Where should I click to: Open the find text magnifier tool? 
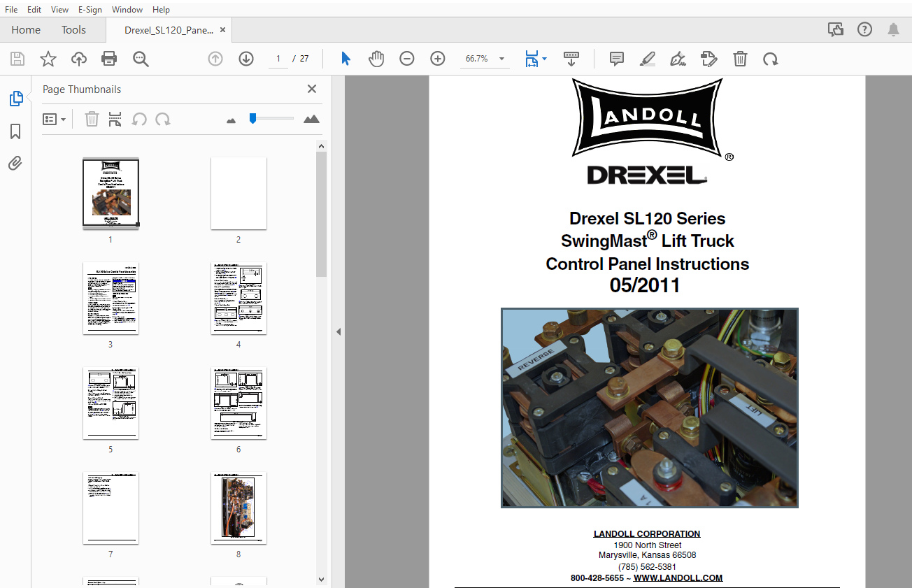141,59
